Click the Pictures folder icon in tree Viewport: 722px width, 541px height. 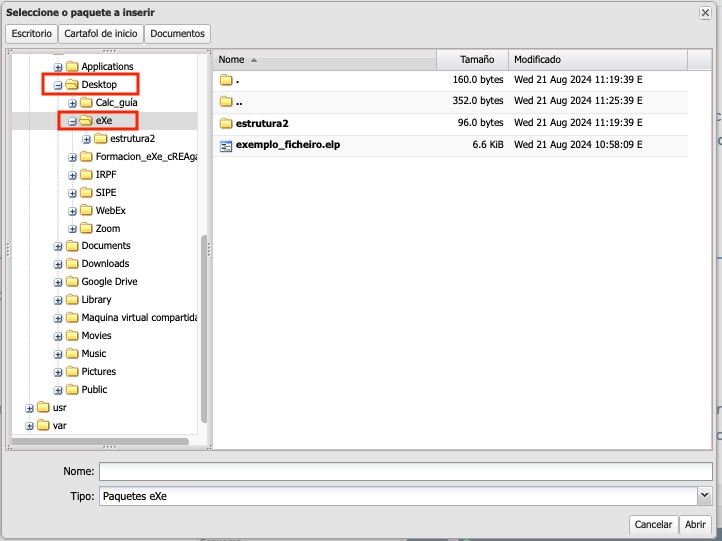point(72,372)
